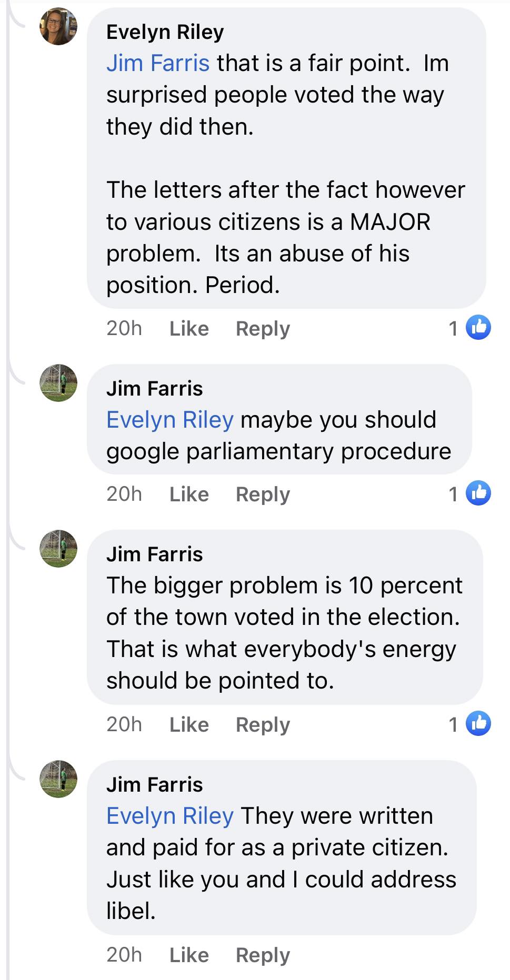510x980 pixels.
Task: Like the parliamentary procedure comment
Action: pos(189,494)
